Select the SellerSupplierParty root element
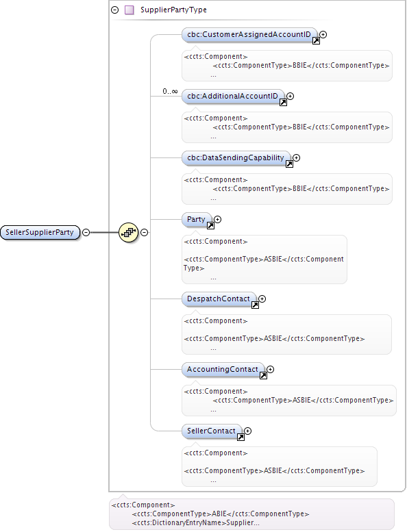407x532 pixels. click(40, 232)
